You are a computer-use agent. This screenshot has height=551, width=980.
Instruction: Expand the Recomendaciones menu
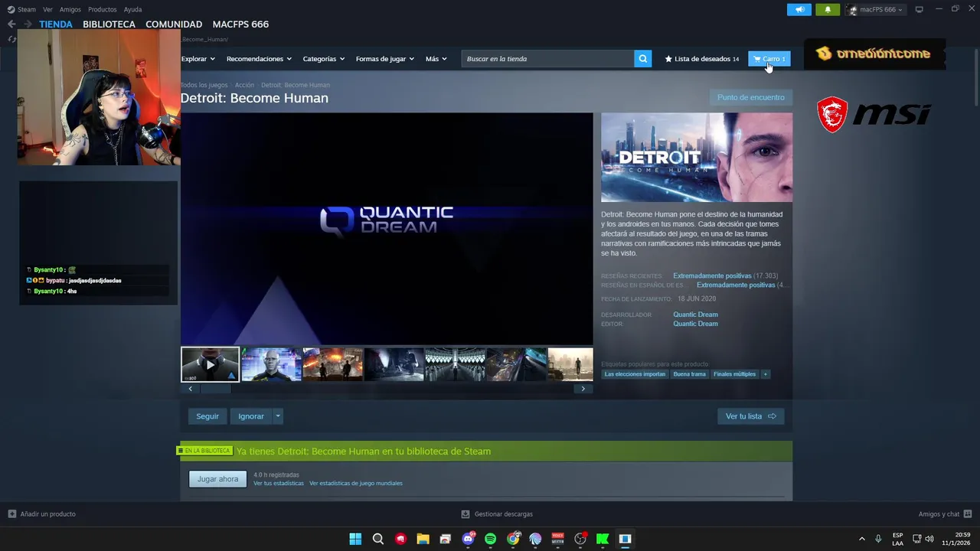click(259, 59)
